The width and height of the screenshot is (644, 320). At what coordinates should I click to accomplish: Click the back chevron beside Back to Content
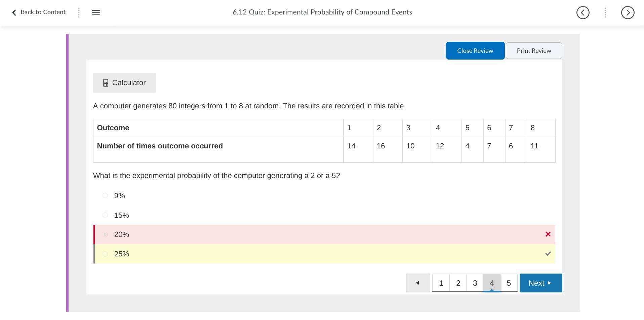[x=14, y=13]
